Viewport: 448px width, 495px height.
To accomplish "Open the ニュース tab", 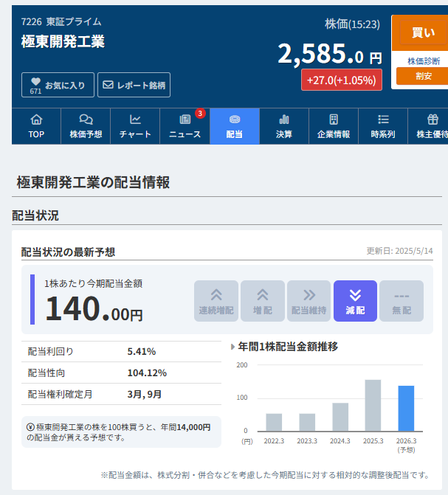I will (x=185, y=126).
